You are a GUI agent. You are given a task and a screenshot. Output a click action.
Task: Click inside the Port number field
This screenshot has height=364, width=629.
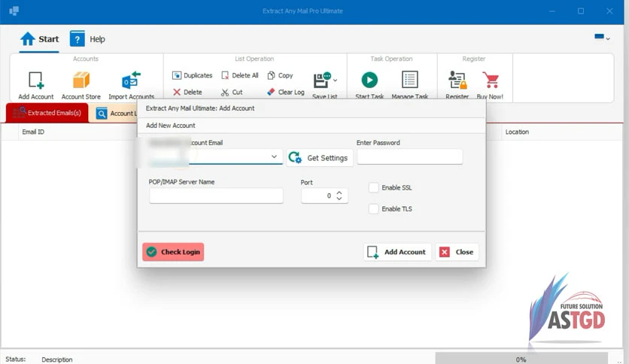point(318,196)
